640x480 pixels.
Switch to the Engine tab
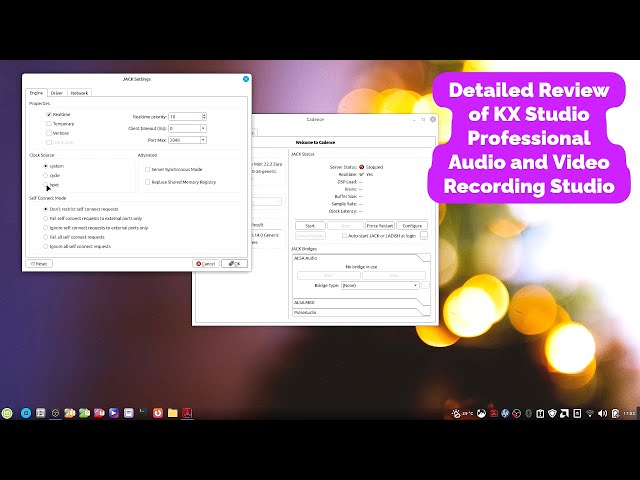click(36, 93)
